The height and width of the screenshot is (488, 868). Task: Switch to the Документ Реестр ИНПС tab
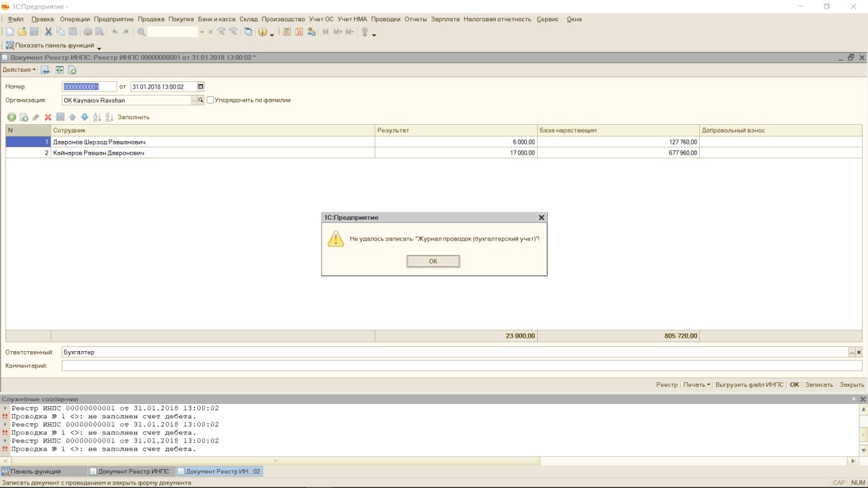pos(132,471)
